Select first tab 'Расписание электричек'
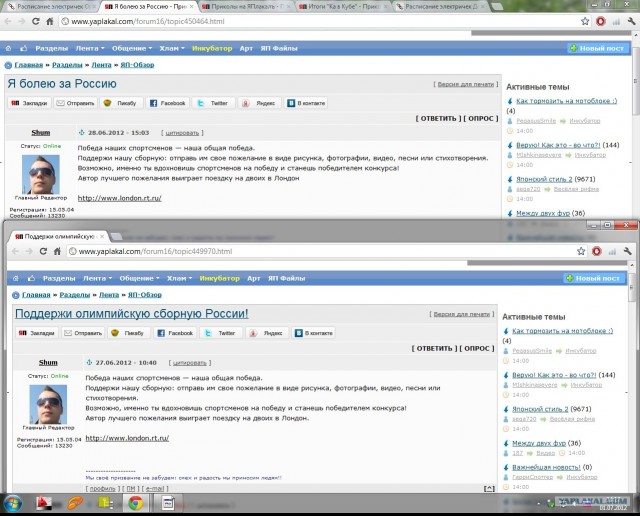The image size is (640, 516). coord(49,7)
